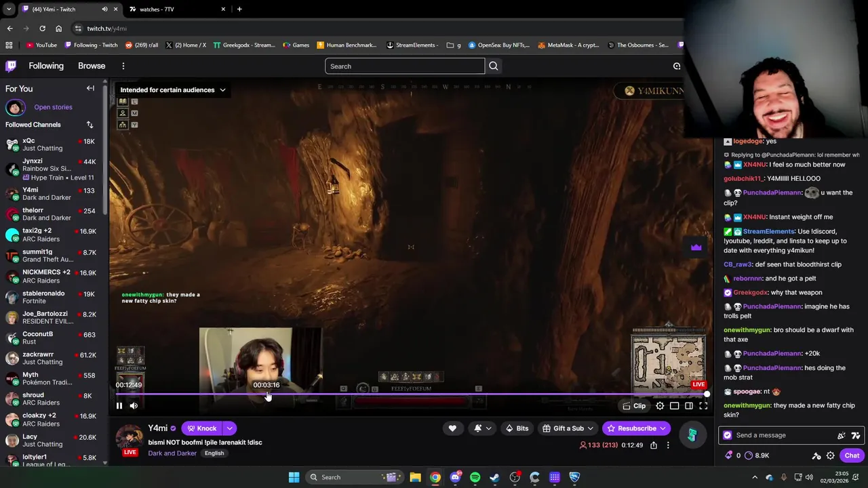Open chat settings gear
868x488 pixels.
(x=830, y=455)
